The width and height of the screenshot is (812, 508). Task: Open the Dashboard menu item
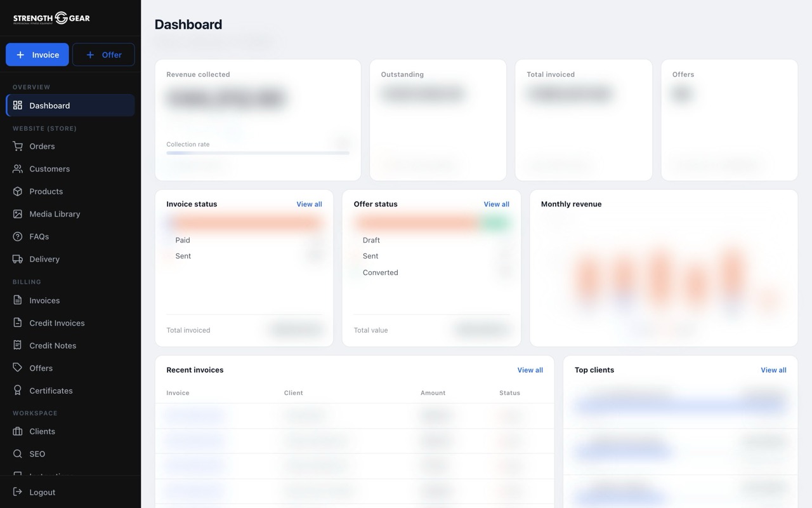click(70, 105)
